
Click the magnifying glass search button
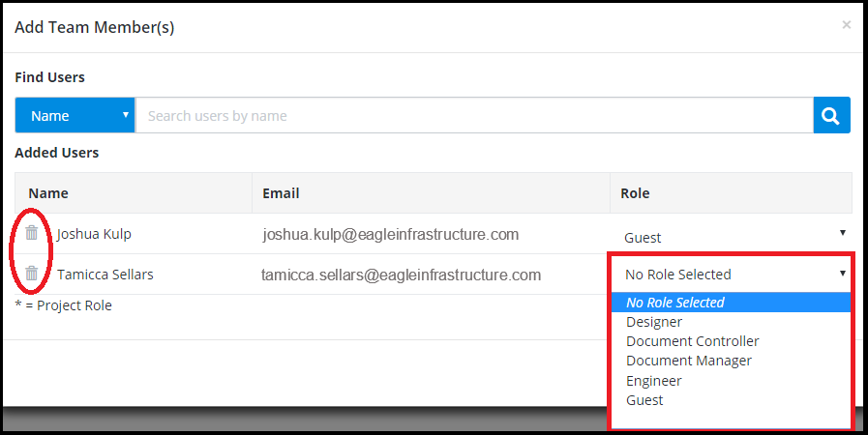click(x=831, y=116)
